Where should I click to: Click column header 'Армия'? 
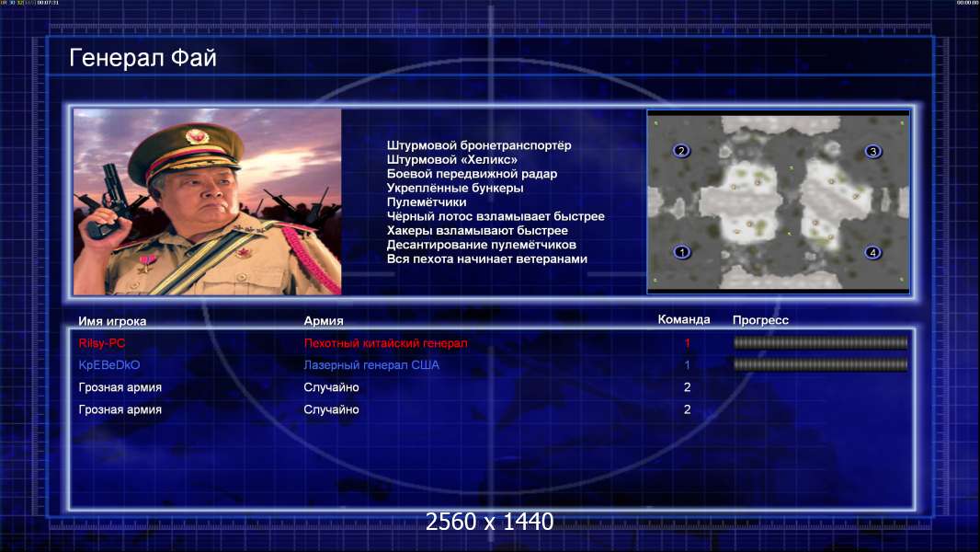[324, 321]
